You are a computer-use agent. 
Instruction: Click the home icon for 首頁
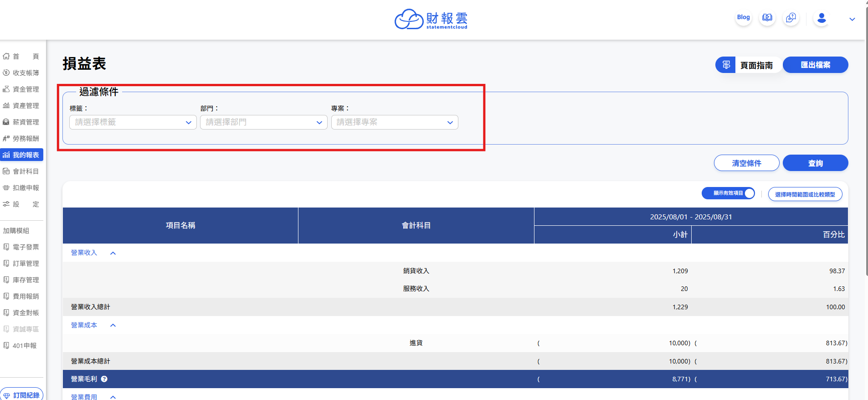coord(6,57)
